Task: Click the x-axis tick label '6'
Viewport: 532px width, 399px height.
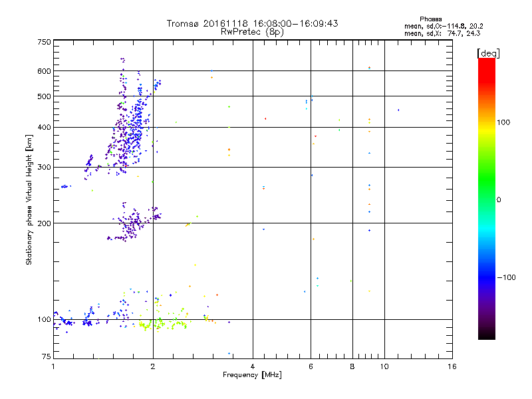Action: pyautogui.click(x=311, y=366)
